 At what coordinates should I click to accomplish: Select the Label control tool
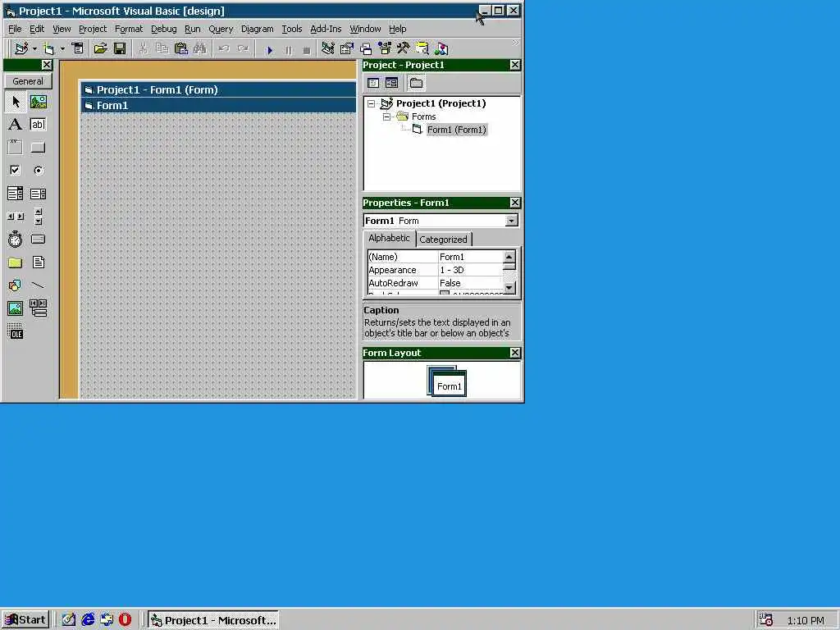(16, 125)
